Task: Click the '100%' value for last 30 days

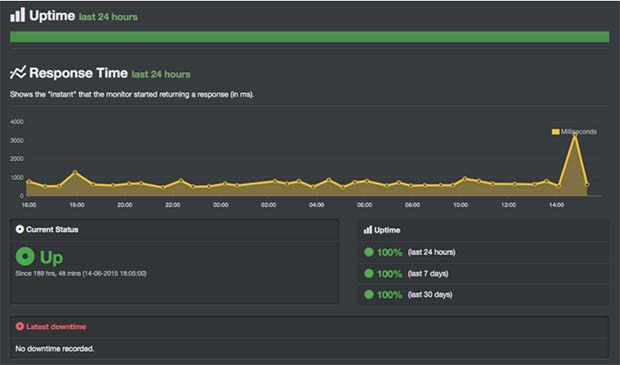Action: [389, 295]
